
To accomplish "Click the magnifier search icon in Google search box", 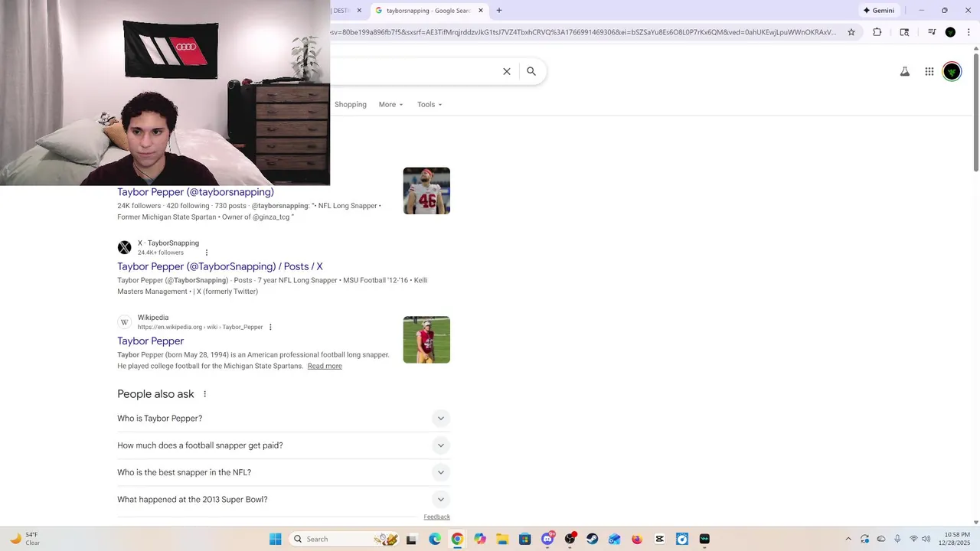I will (x=531, y=71).
